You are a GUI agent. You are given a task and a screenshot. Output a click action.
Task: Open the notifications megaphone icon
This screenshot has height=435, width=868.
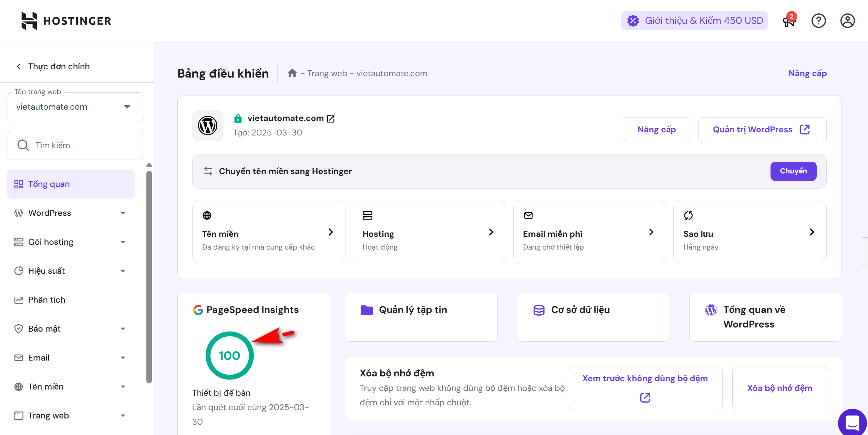(x=789, y=21)
